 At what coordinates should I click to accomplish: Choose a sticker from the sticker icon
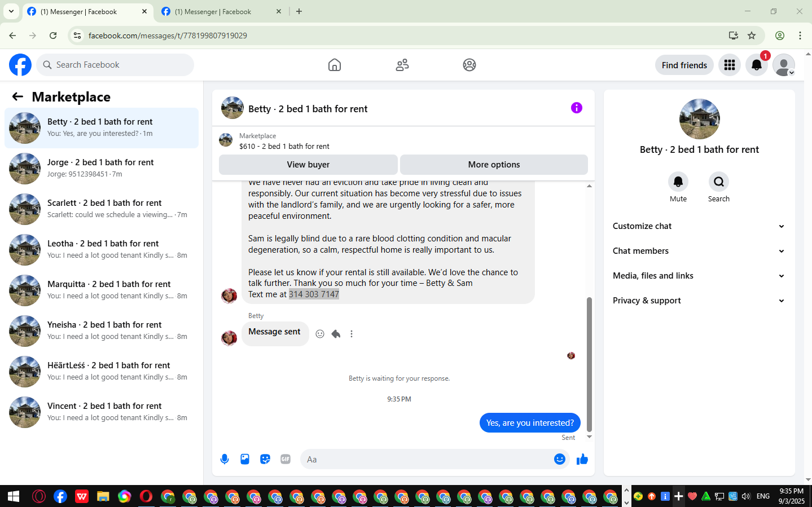click(265, 459)
